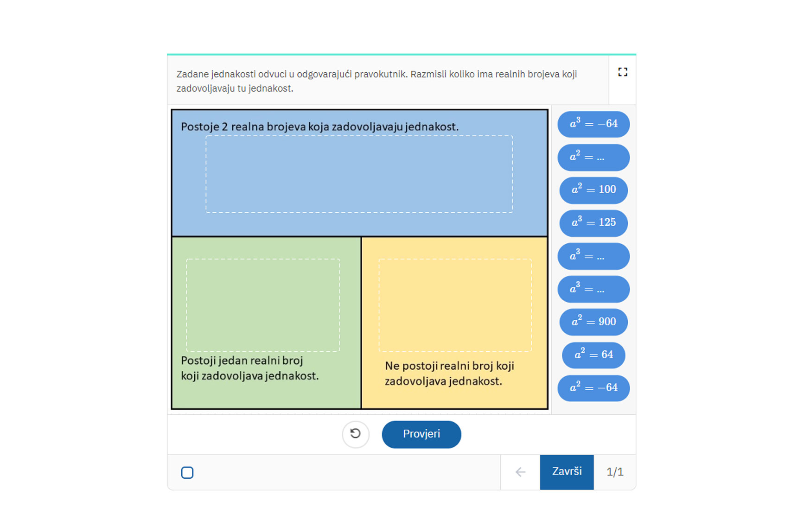
Task: Click the blue drop zone for two solutions
Action: [x=359, y=174]
